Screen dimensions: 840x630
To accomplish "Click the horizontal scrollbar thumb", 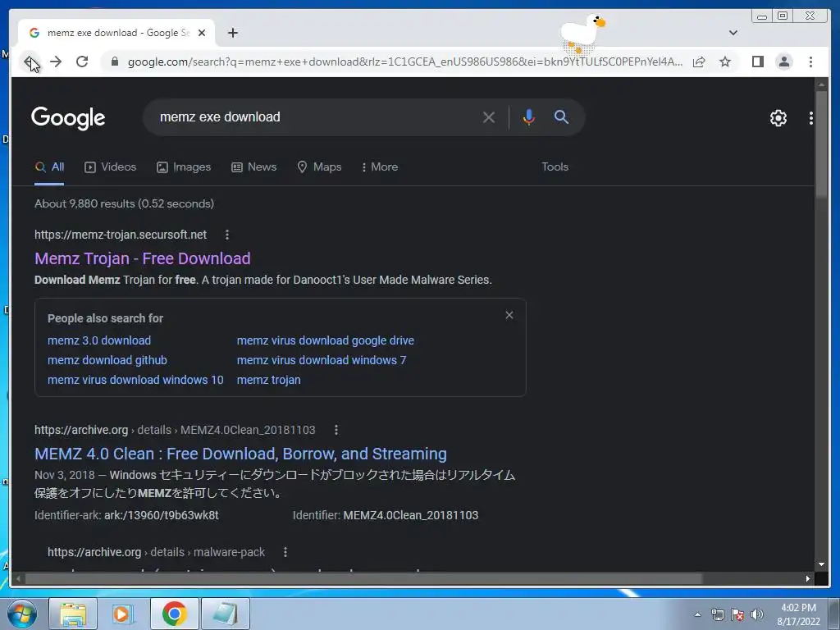I will (363, 578).
